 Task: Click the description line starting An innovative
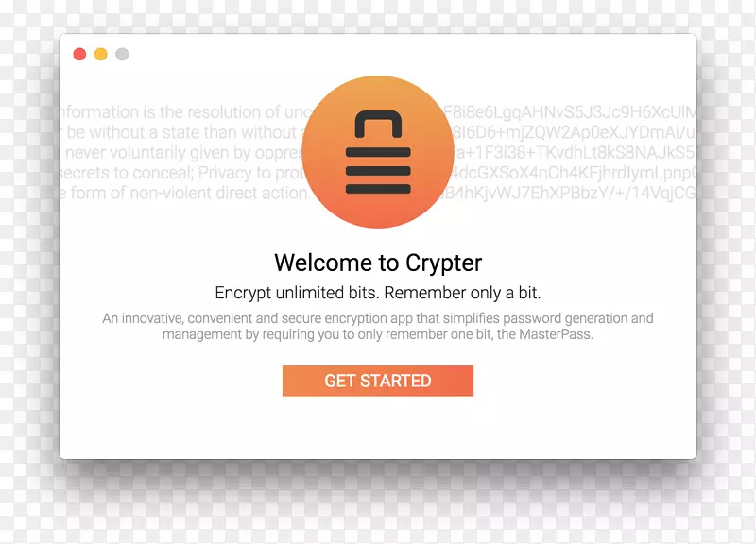tap(378, 318)
